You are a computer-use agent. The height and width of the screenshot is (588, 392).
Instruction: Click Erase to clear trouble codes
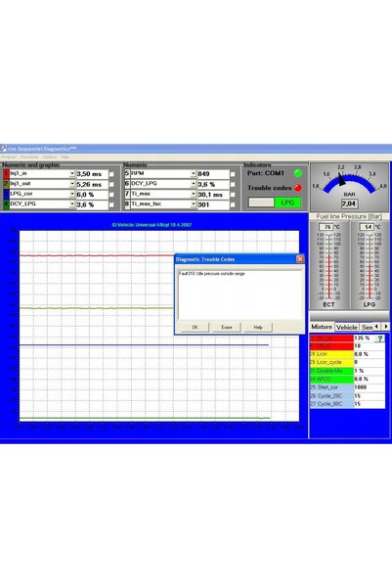coord(227,328)
